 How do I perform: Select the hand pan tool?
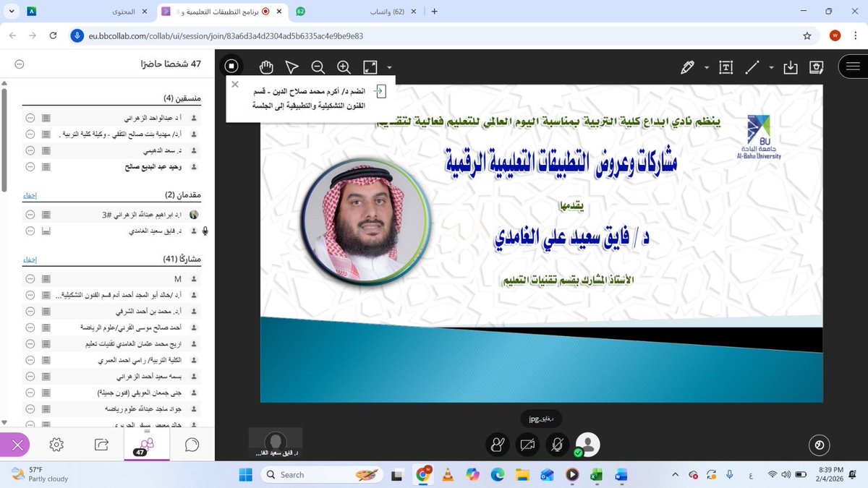coord(266,67)
